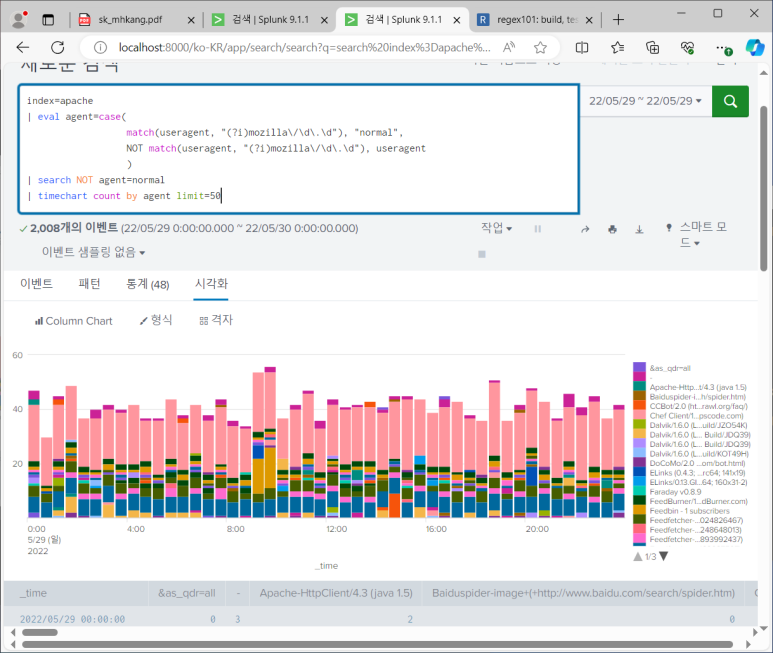
Task: Sort by the &as_qdr=all column header
Action: [186, 593]
